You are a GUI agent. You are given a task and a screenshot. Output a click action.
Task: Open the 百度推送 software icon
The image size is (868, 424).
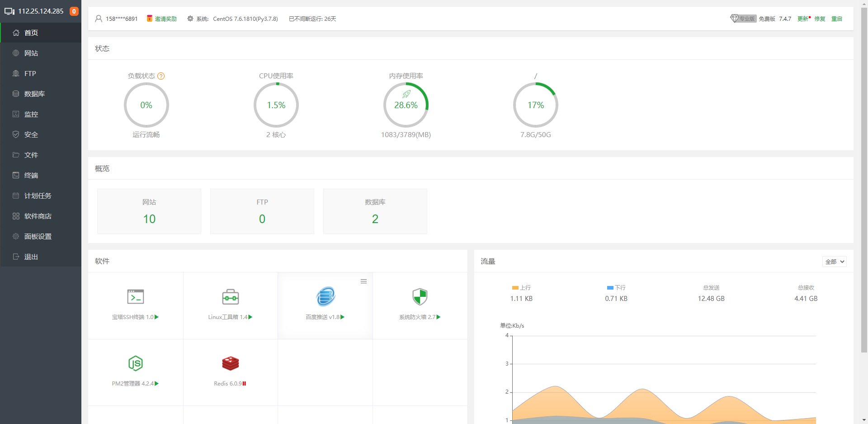(325, 296)
